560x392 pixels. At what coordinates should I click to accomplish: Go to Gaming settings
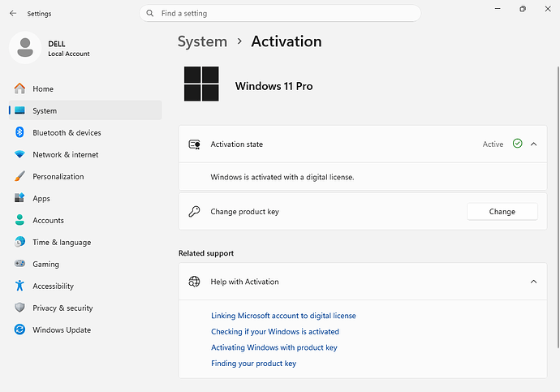pos(85,264)
